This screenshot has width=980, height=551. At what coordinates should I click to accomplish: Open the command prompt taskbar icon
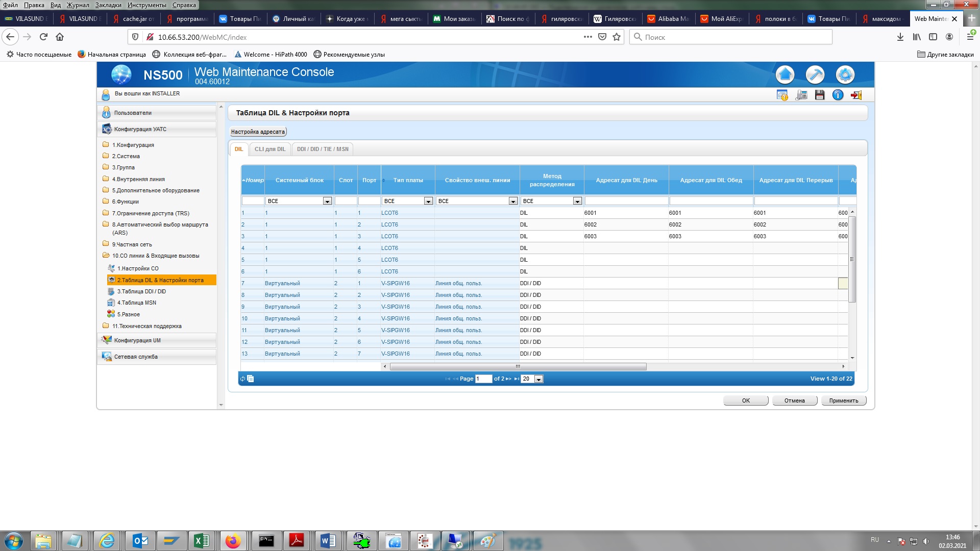coord(266,541)
